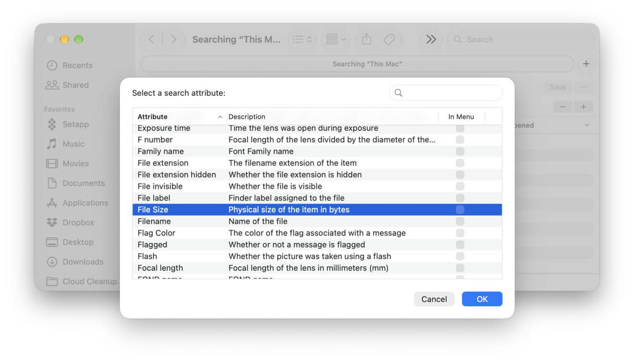Select the Exposure time attribute row
The height and width of the screenshot is (364, 634).
coord(317,128)
